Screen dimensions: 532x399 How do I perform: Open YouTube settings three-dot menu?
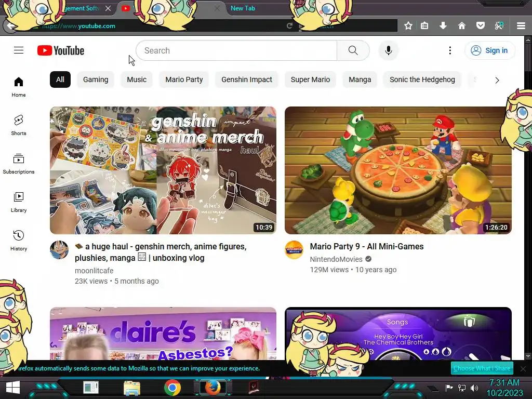click(x=450, y=50)
